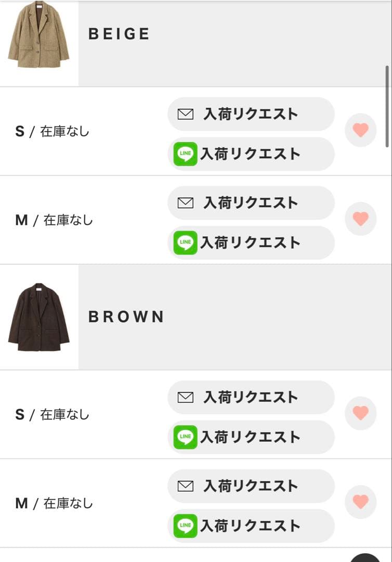Request LINE restock for BROWN size M
Screen dimensions: 392x562
pyautogui.click(x=251, y=526)
